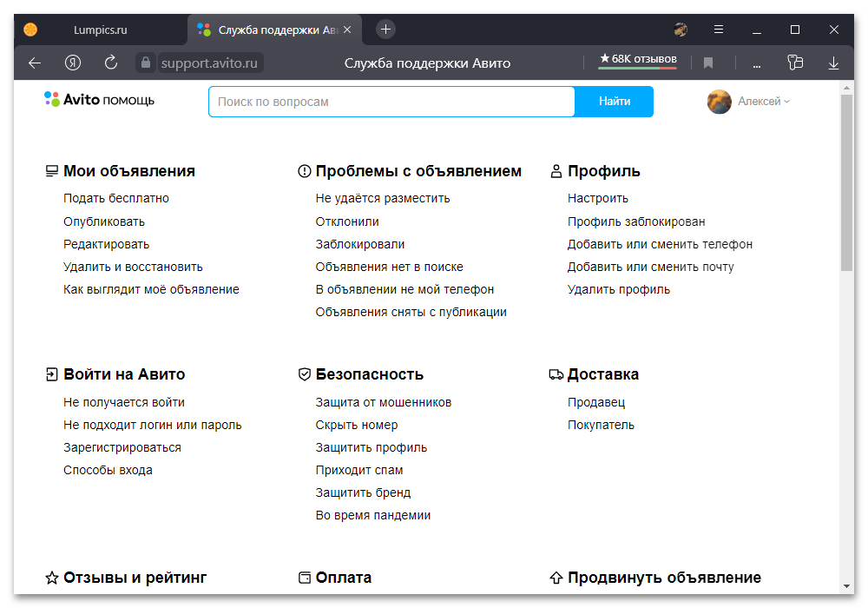
Task: Click the Войти на Авито login icon
Action: [51, 375]
